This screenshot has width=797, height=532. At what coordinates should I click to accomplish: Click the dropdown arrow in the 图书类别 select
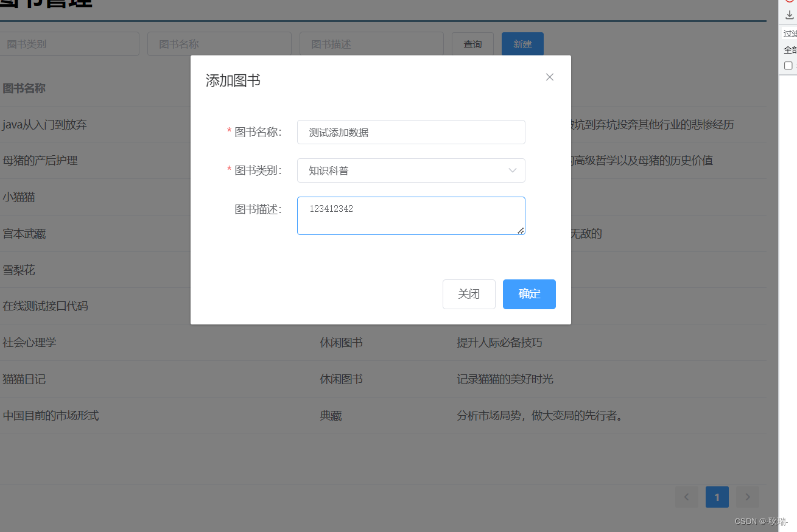513,170
